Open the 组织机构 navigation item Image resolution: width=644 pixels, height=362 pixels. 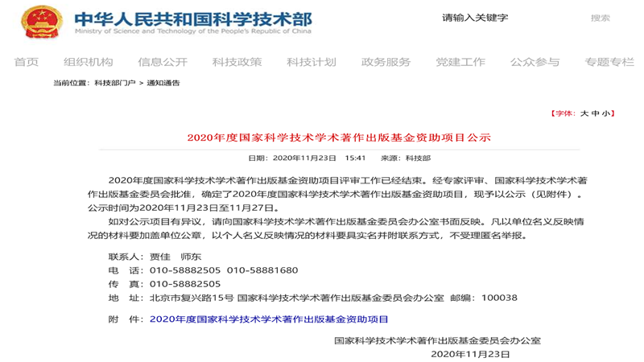click(x=89, y=62)
